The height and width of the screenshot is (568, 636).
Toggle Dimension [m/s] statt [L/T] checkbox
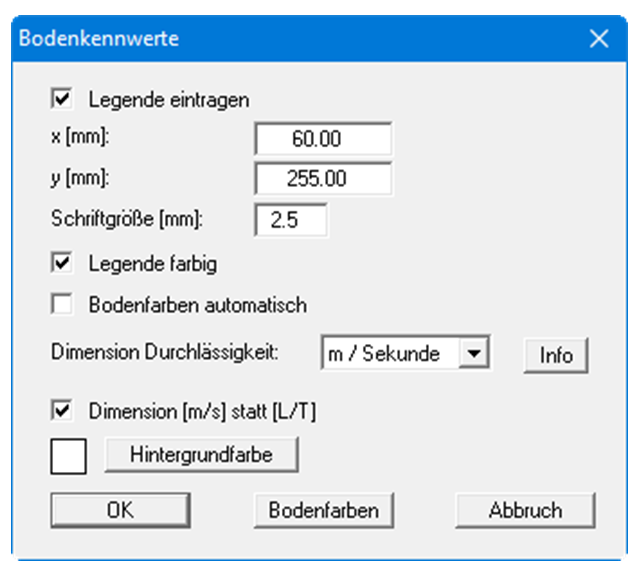point(63,410)
